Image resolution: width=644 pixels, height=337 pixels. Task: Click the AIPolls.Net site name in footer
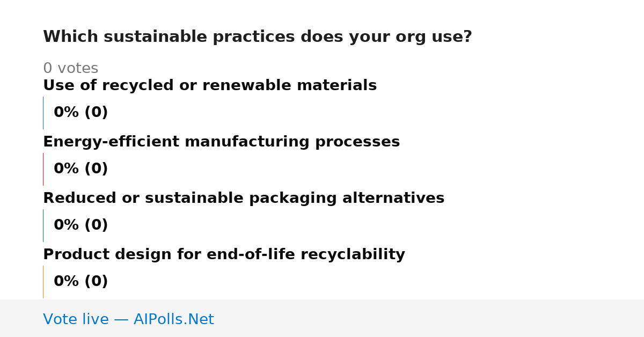173,319
